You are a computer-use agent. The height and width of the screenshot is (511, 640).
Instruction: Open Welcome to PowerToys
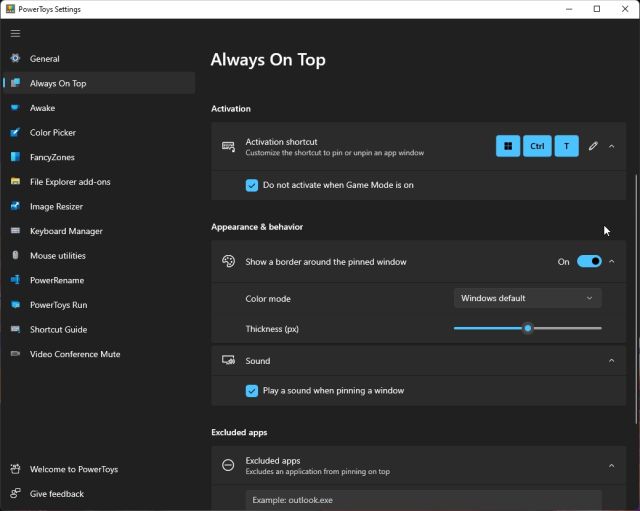(99, 469)
